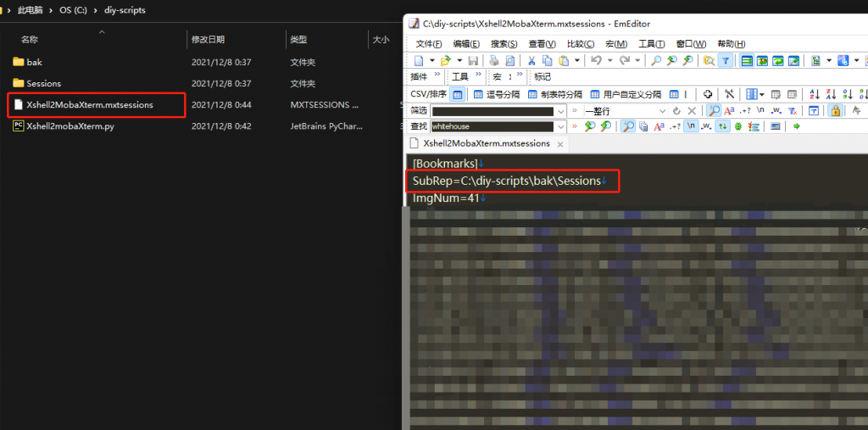
Task: Click the X clear icon in the filter bar
Action: [692, 111]
